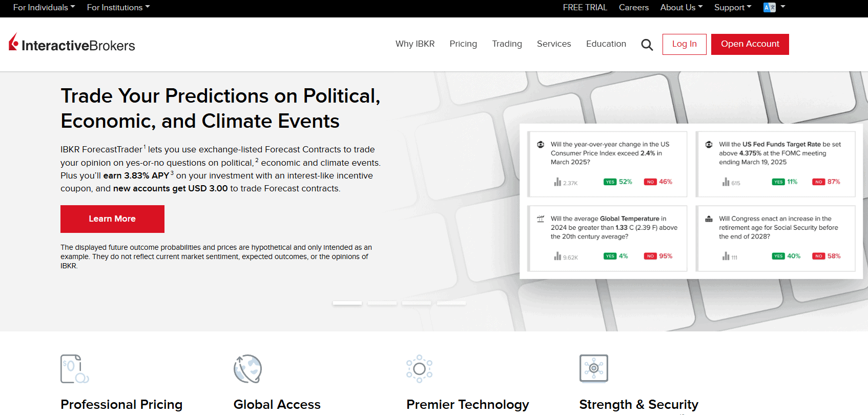The height and width of the screenshot is (415, 868).
Task: Select NO 95% on Global Temperature contract
Action: pyautogui.click(x=658, y=256)
